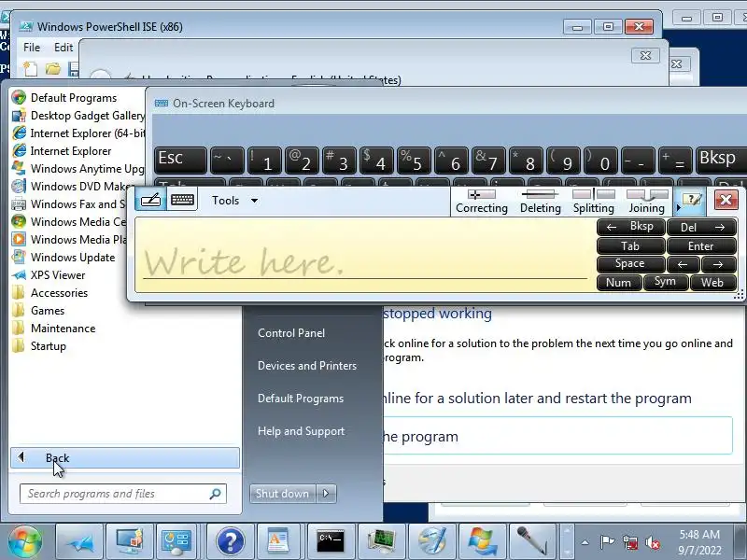The width and height of the screenshot is (747, 560).
Task: Click the Tab key in writing pad
Action: 631,245
